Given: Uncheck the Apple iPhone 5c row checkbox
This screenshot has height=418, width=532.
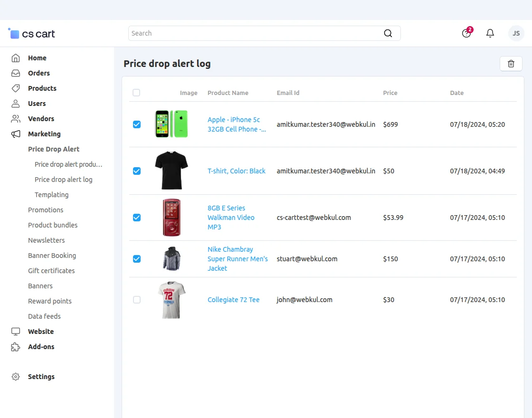Looking at the screenshot, I should click(x=137, y=124).
